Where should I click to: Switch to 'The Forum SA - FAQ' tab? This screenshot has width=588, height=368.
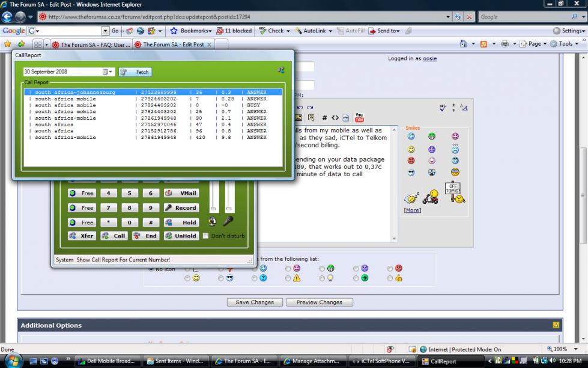tap(91, 44)
